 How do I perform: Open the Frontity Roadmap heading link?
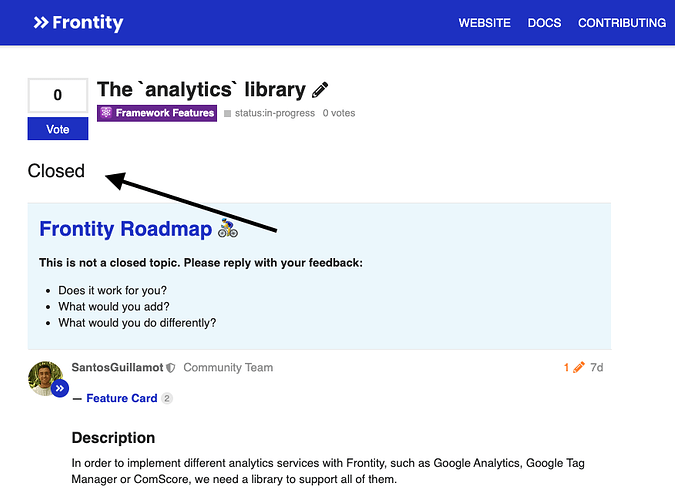click(x=125, y=229)
